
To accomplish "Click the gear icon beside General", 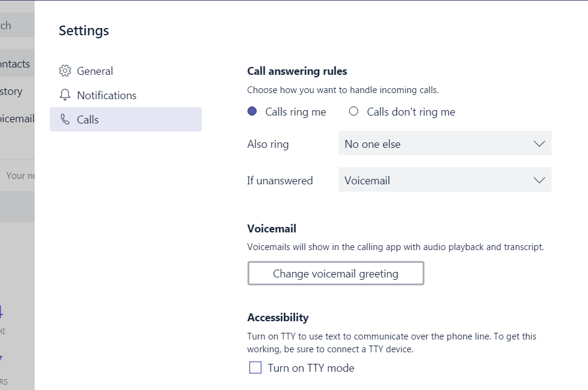I will click(65, 71).
